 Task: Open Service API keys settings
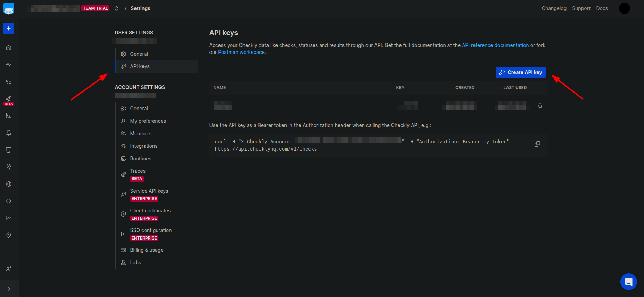point(157,194)
